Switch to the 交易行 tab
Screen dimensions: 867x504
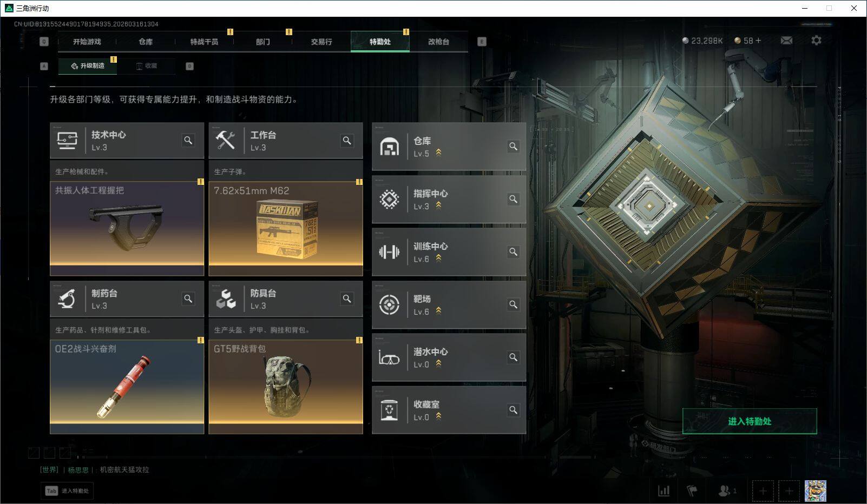point(321,42)
